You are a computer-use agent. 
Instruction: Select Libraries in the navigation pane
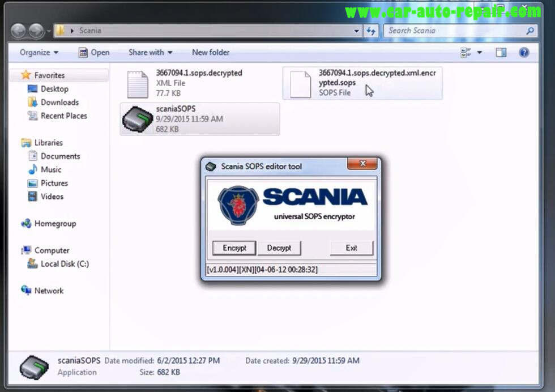point(49,143)
